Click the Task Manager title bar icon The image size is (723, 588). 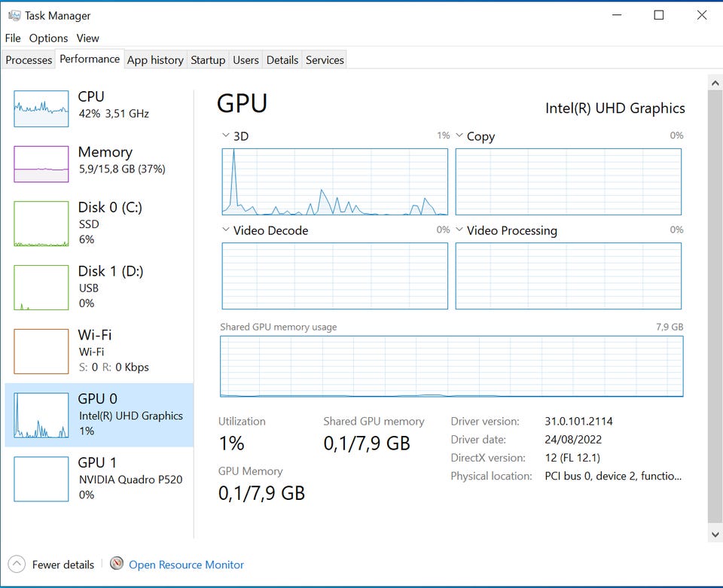pyautogui.click(x=14, y=15)
